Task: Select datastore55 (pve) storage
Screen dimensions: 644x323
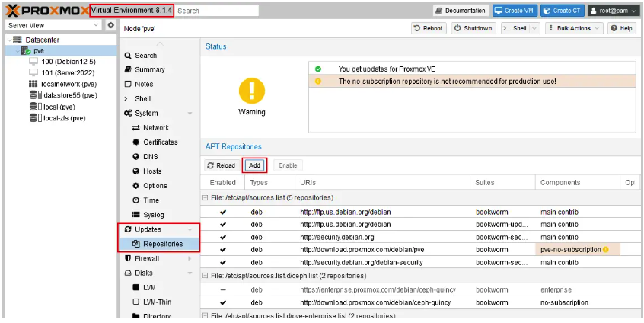Action: pyautogui.click(x=70, y=95)
